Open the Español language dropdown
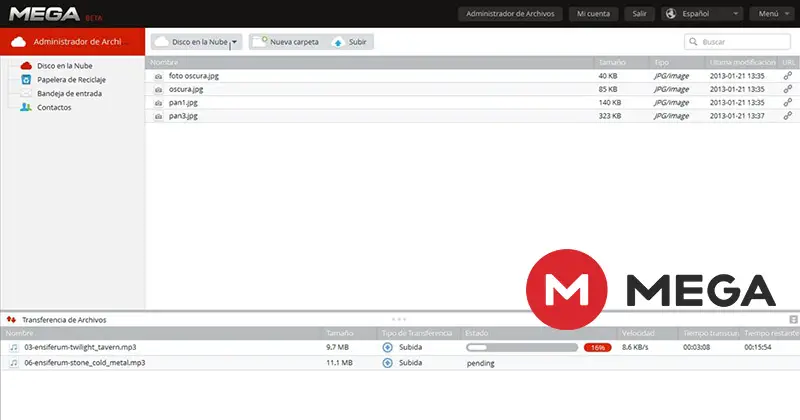 point(702,14)
